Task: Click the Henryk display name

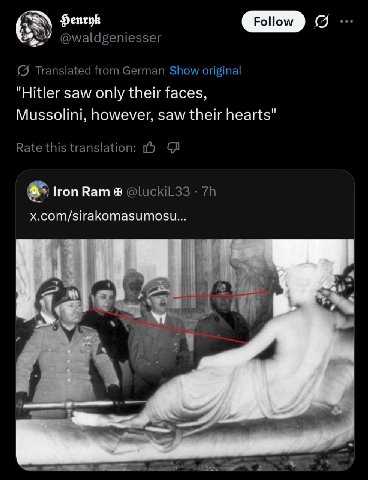Action: (80, 21)
